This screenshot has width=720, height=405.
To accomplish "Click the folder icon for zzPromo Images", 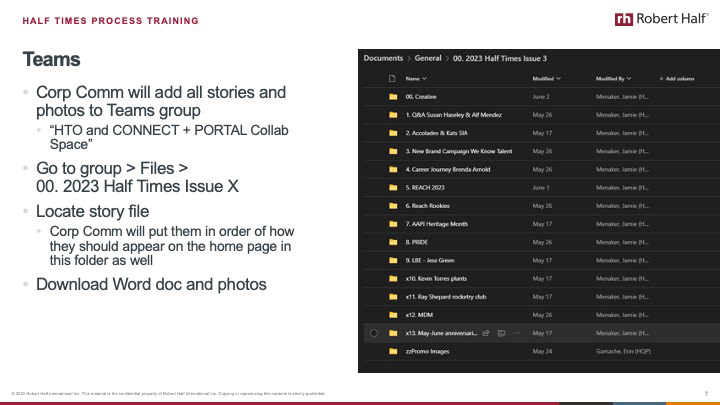I will 393,351.
